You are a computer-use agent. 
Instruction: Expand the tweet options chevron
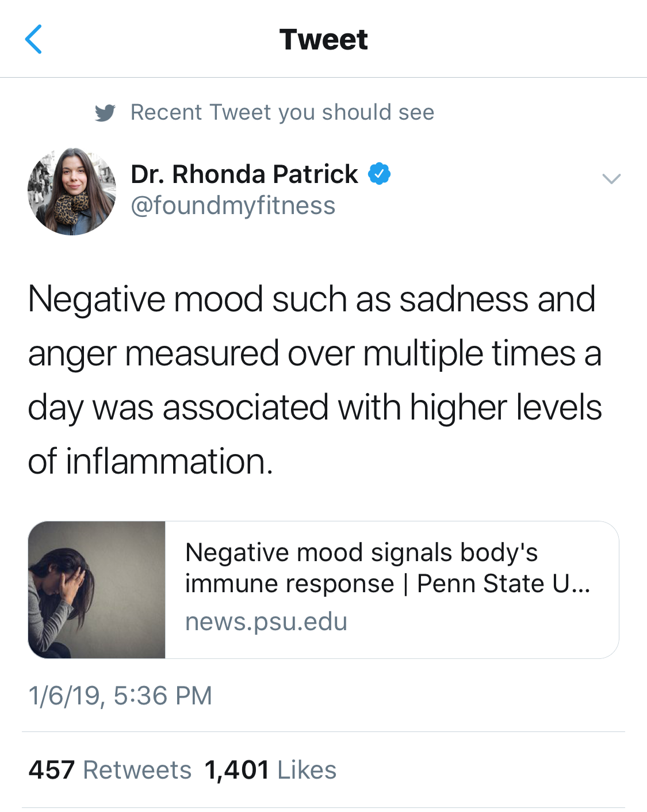[x=611, y=178]
